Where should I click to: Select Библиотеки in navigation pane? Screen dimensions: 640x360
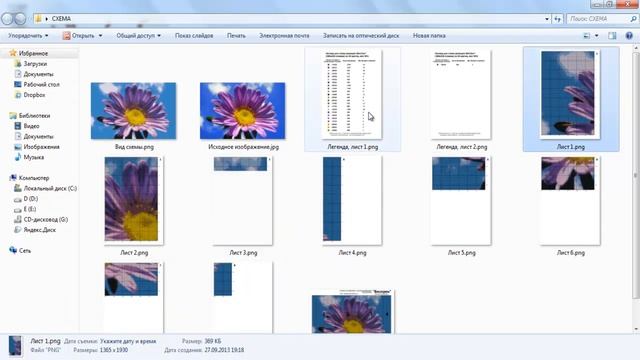click(34, 116)
